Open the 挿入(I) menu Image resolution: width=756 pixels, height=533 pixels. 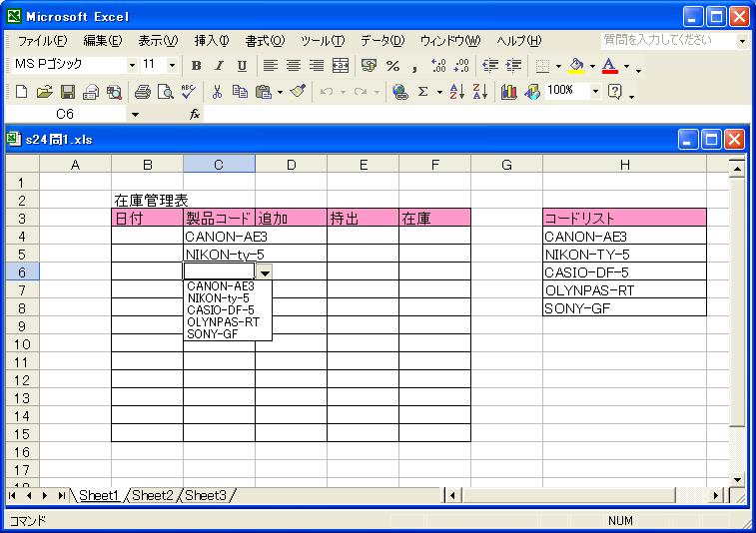[x=212, y=41]
